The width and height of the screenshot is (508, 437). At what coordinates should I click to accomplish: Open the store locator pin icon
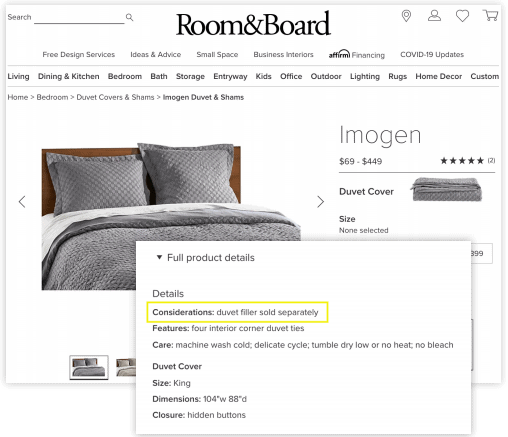click(x=406, y=16)
